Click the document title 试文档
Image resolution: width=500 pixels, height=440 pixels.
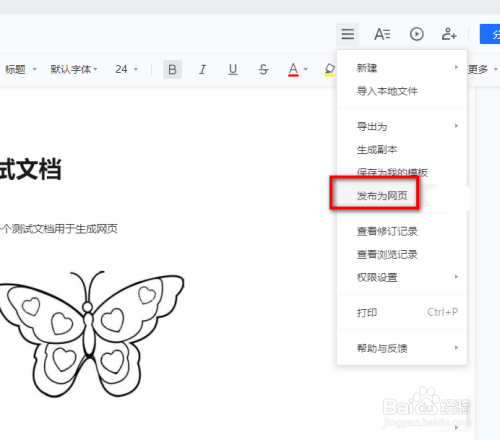(31, 169)
